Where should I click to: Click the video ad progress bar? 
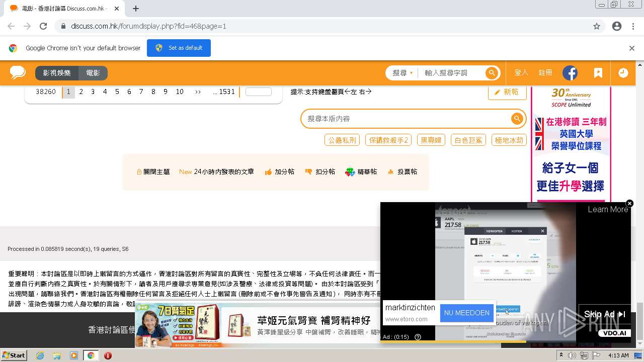(505, 342)
